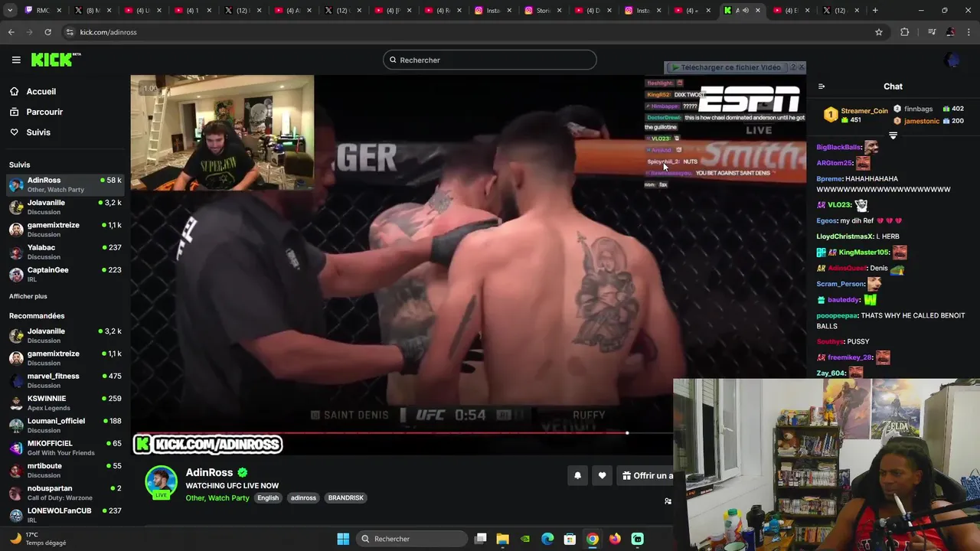Click the pooopeepaa chat username
980x551 pixels.
click(x=837, y=315)
